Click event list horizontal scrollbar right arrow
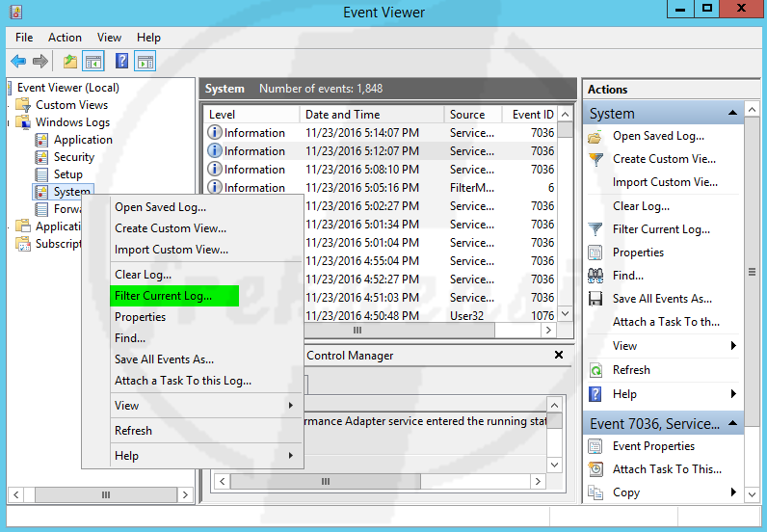The width and height of the screenshot is (767, 532). tap(548, 331)
